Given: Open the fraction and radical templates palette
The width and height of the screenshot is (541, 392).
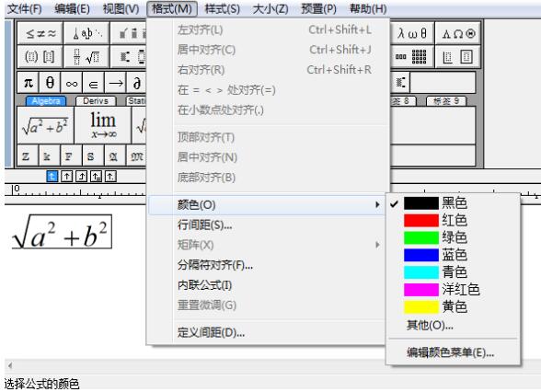Looking at the screenshot, I should [x=86, y=56].
